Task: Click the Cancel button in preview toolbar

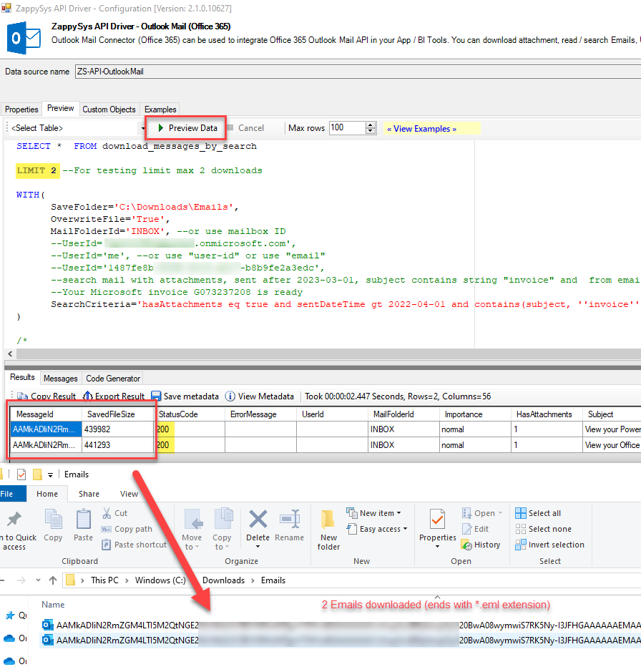Action: pos(246,127)
